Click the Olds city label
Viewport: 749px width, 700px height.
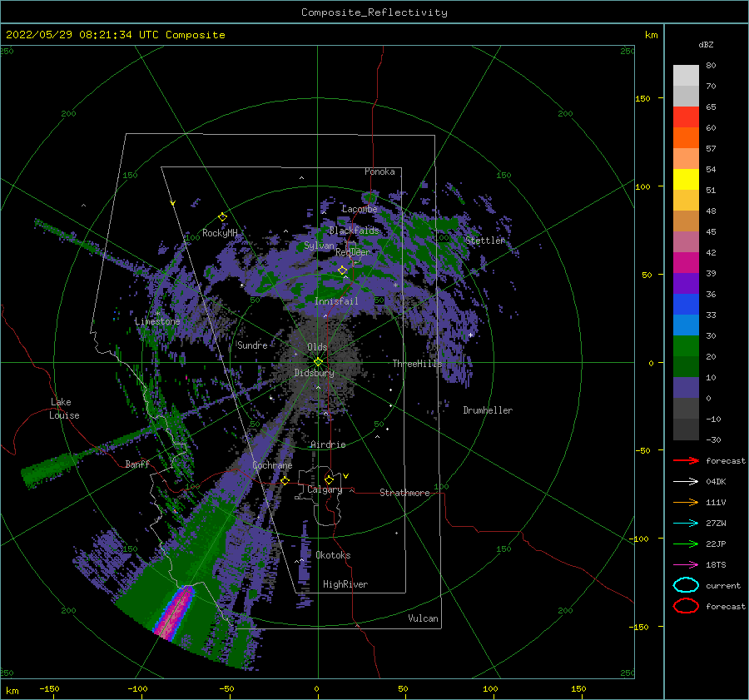click(317, 347)
